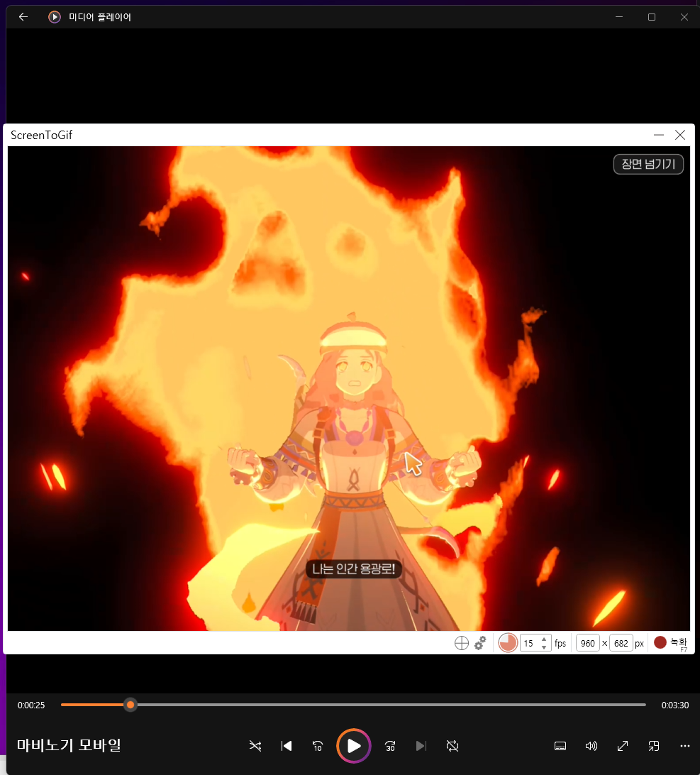Viewport: 700px width, 775px height.
Task: Minimize the Media Player window
Action: (619, 17)
